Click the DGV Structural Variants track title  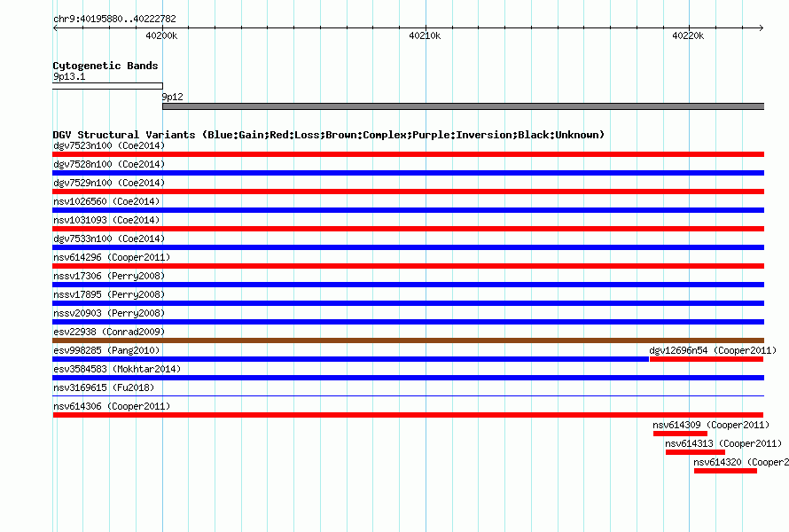pos(329,135)
